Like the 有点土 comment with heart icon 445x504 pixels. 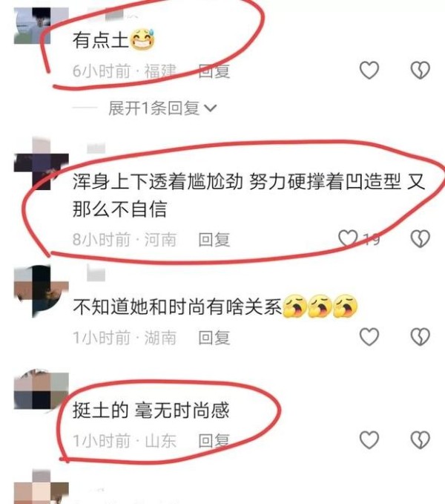369,70
